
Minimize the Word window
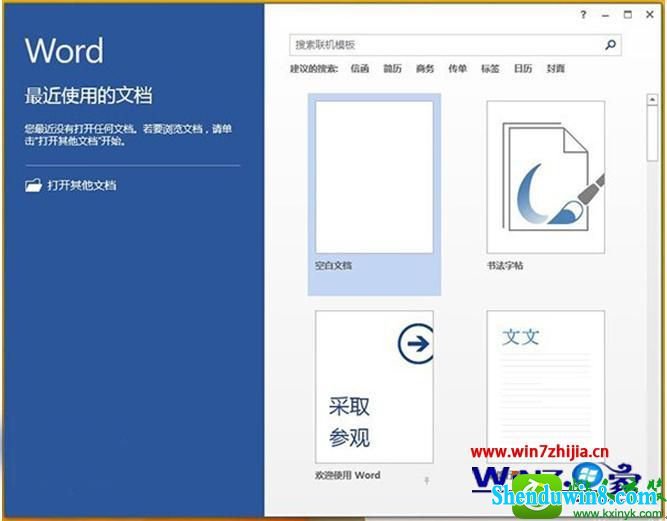tap(605, 15)
